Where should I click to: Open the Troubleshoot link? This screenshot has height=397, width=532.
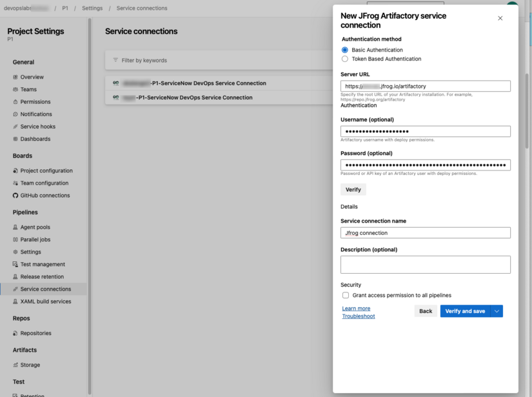click(359, 316)
